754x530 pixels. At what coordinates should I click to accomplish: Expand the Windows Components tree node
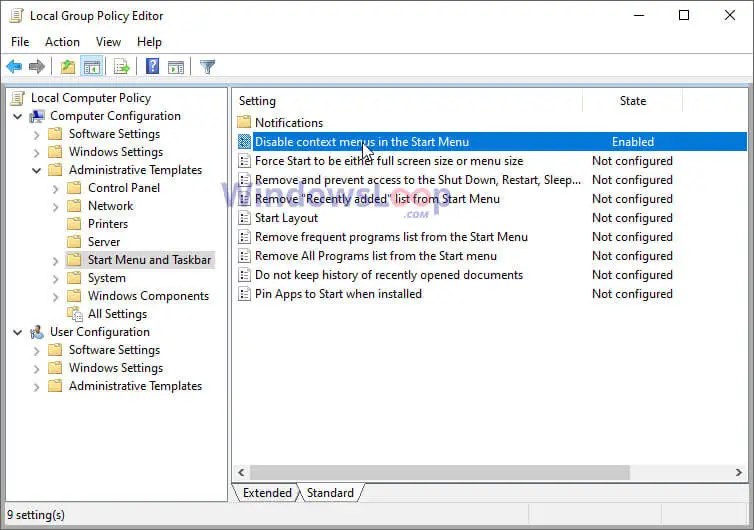pyautogui.click(x=56, y=296)
